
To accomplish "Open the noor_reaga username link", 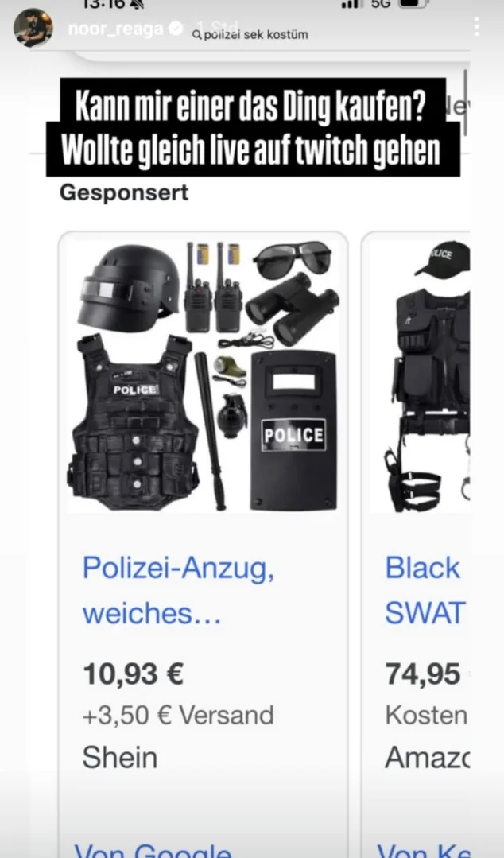I will (x=115, y=29).
